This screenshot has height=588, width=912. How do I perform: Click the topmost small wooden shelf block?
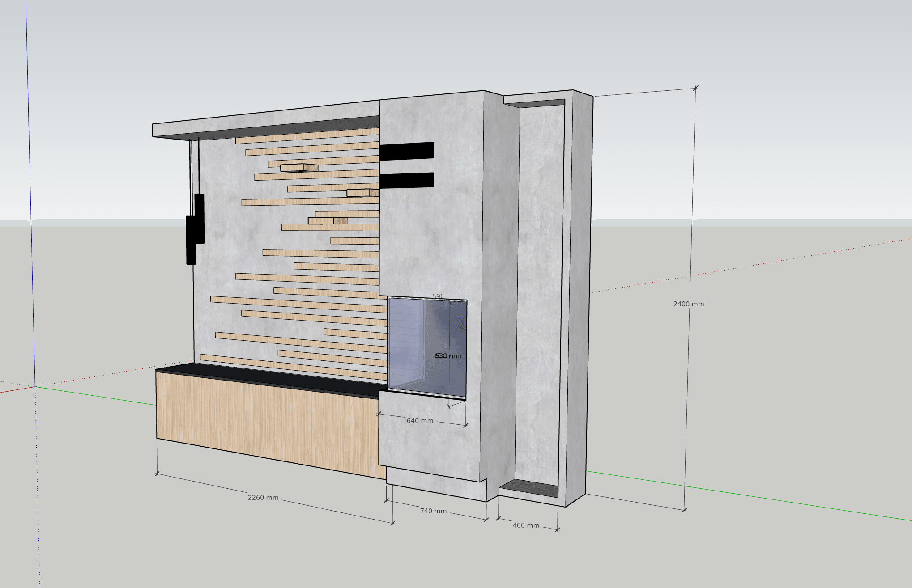click(x=299, y=168)
